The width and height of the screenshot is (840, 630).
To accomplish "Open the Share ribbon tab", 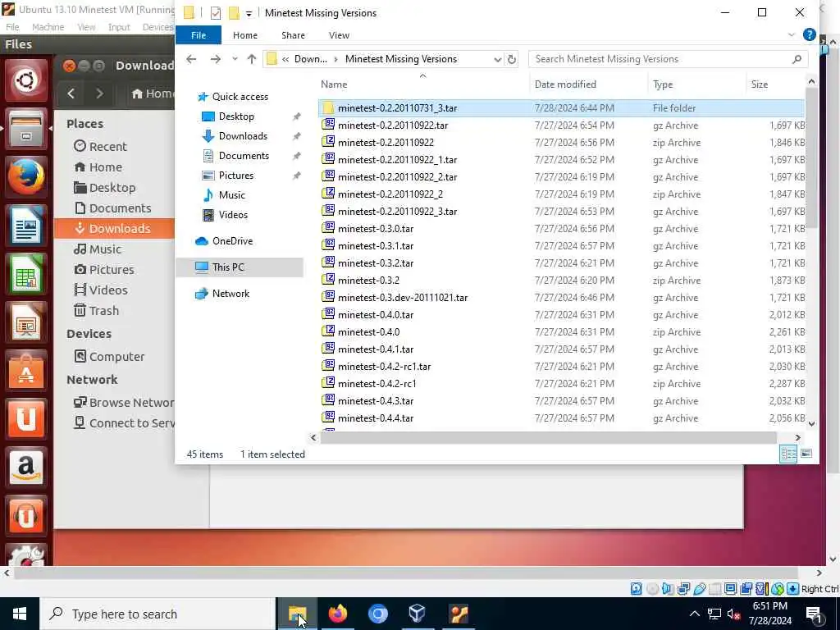I will pyautogui.click(x=293, y=35).
